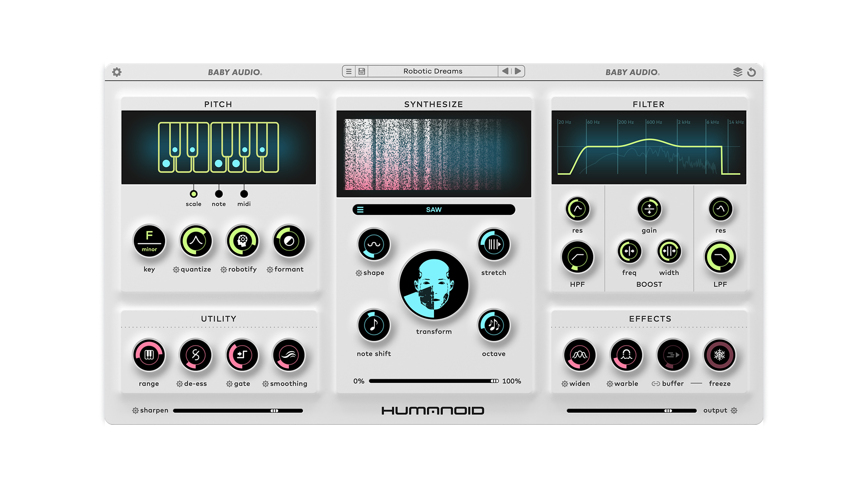The image size is (868, 488).
Task: Open the settings gear in header
Action: pyautogui.click(x=117, y=72)
